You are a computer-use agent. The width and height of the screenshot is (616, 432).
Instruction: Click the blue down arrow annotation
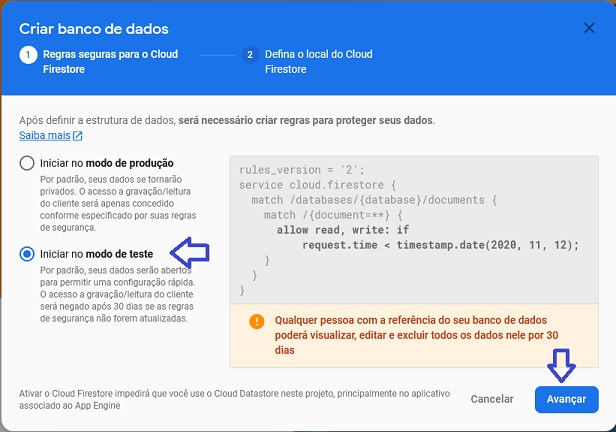(x=561, y=365)
